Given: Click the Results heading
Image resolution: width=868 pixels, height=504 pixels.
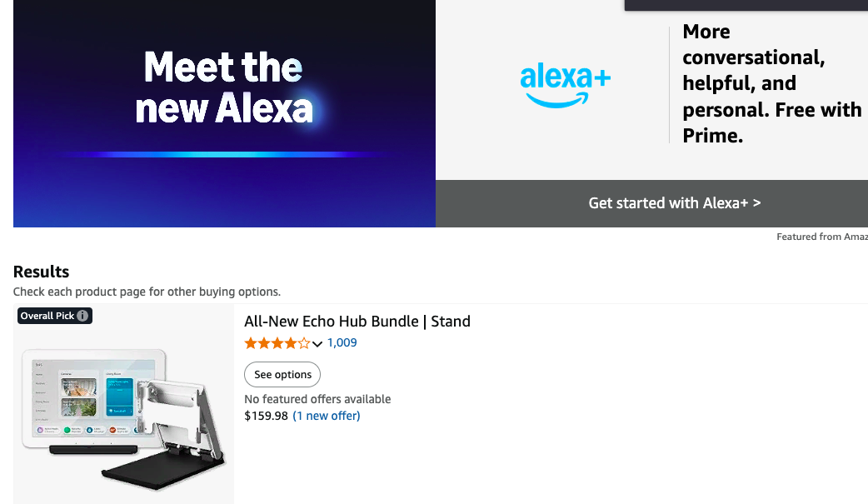Looking at the screenshot, I should [x=42, y=272].
